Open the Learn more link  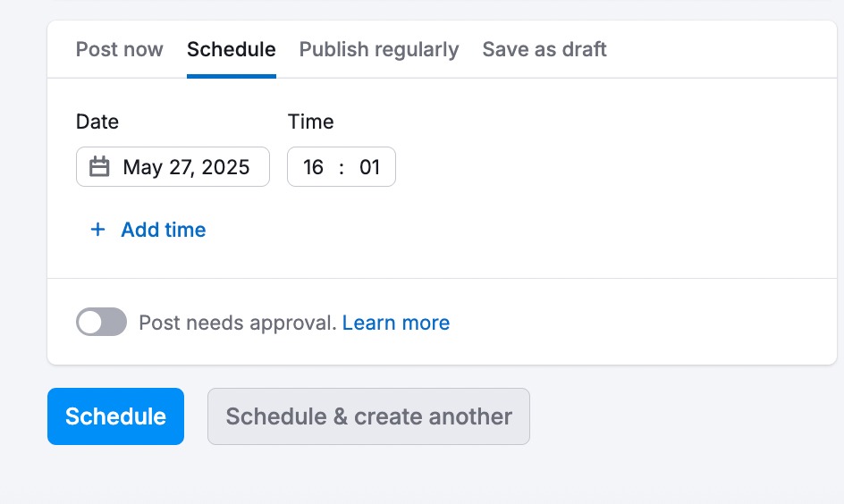point(395,323)
